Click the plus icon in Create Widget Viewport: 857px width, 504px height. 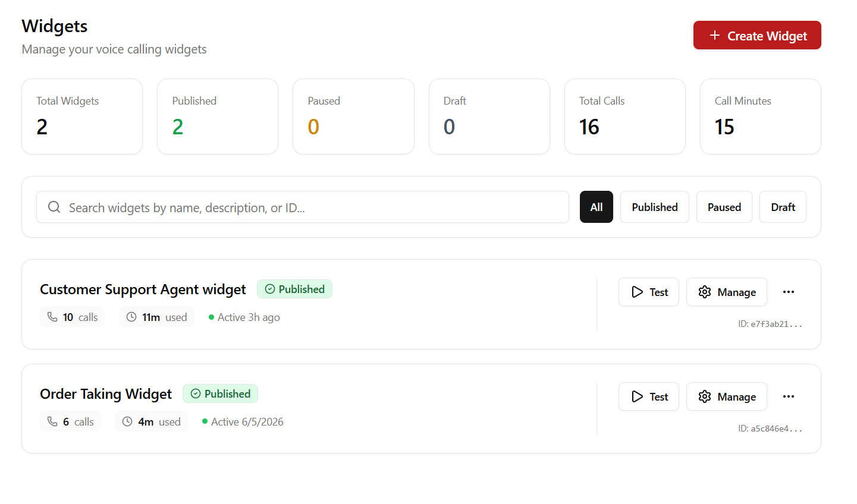coord(715,36)
